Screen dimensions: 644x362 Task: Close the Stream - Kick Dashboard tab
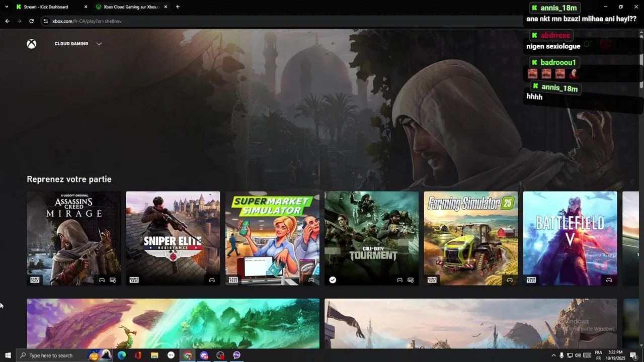tap(86, 7)
